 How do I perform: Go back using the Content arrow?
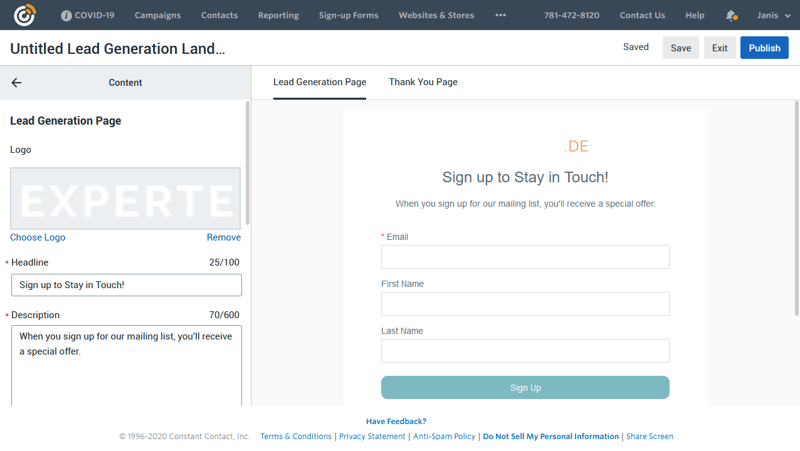16,83
